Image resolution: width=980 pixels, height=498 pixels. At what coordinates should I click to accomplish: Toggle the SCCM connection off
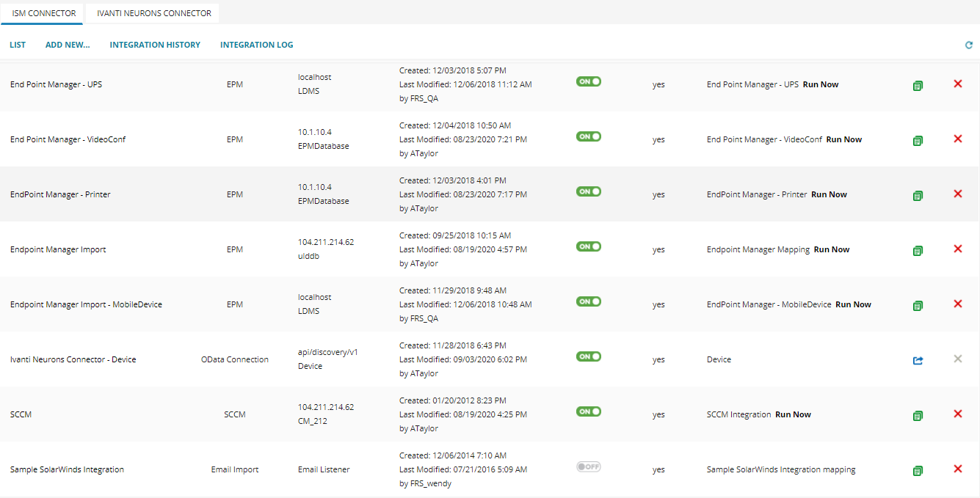pos(589,411)
